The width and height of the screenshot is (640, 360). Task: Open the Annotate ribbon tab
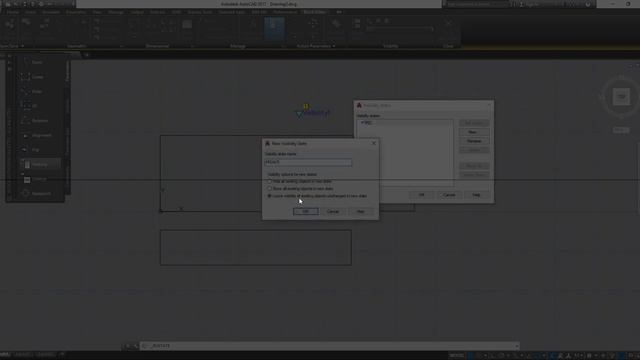[51, 12]
